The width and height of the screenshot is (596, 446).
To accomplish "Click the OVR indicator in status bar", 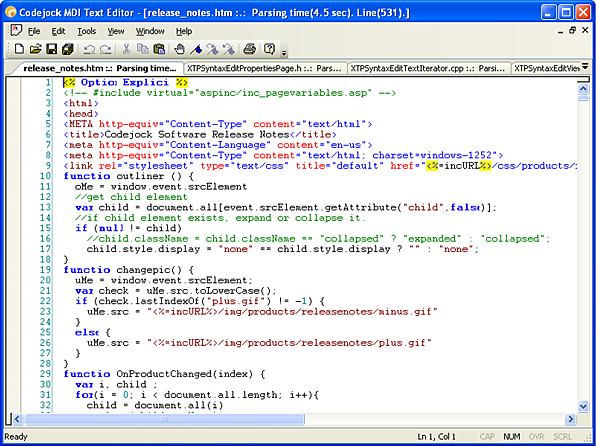I will pos(536,437).
